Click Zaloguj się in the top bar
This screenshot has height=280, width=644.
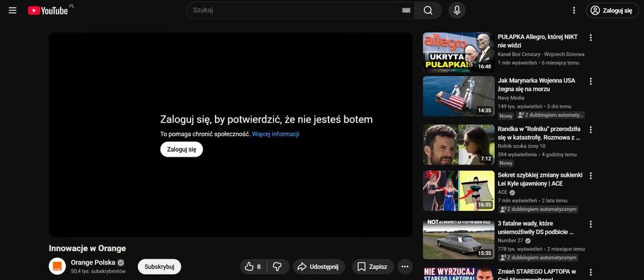point(612,11)
